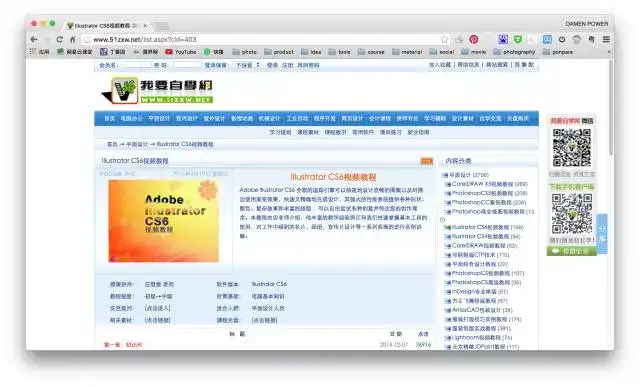Switch to the Illustrator CS6 tutorial tab

107,26
